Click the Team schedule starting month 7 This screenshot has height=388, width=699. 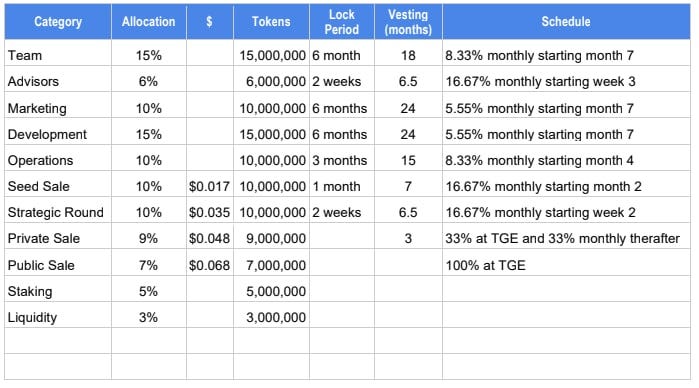pos(566,55)
